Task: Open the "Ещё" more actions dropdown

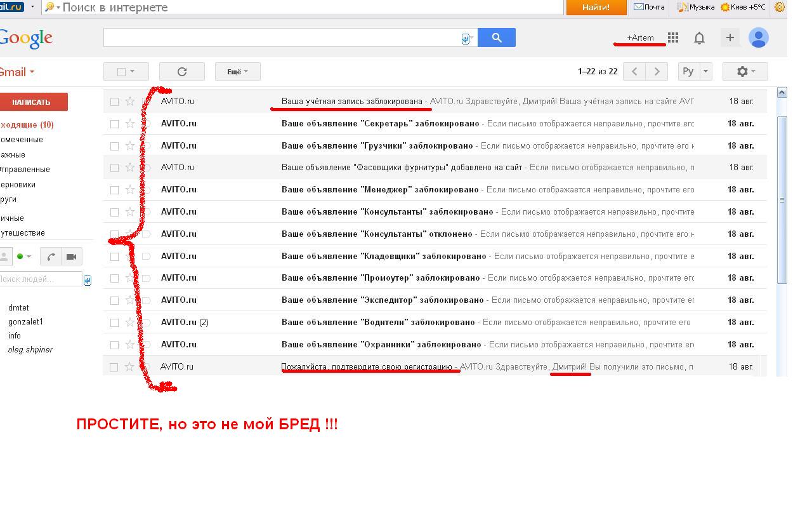Action: click(x=238, y=72)
